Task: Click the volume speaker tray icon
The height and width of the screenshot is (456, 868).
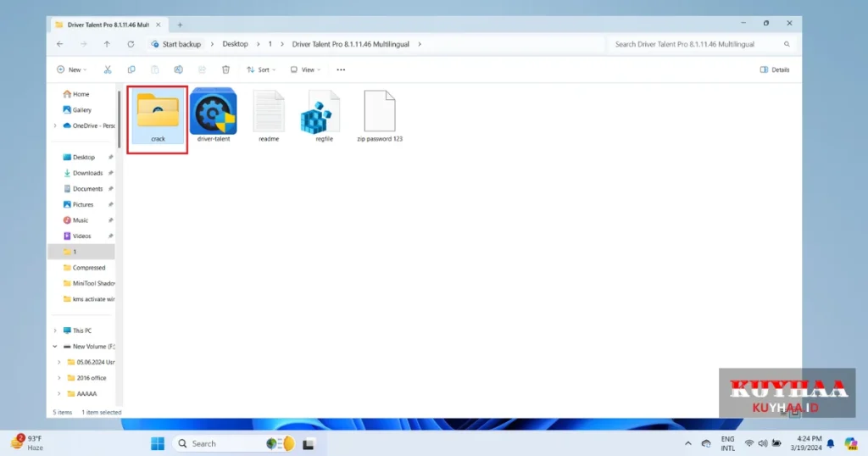Action: tap(763, 443)
